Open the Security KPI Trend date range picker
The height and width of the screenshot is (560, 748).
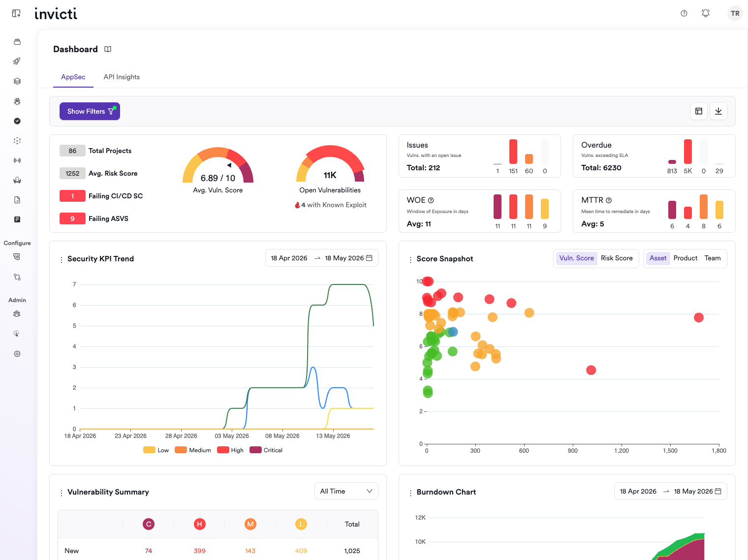pyautogui.click(x=322, y=258)
